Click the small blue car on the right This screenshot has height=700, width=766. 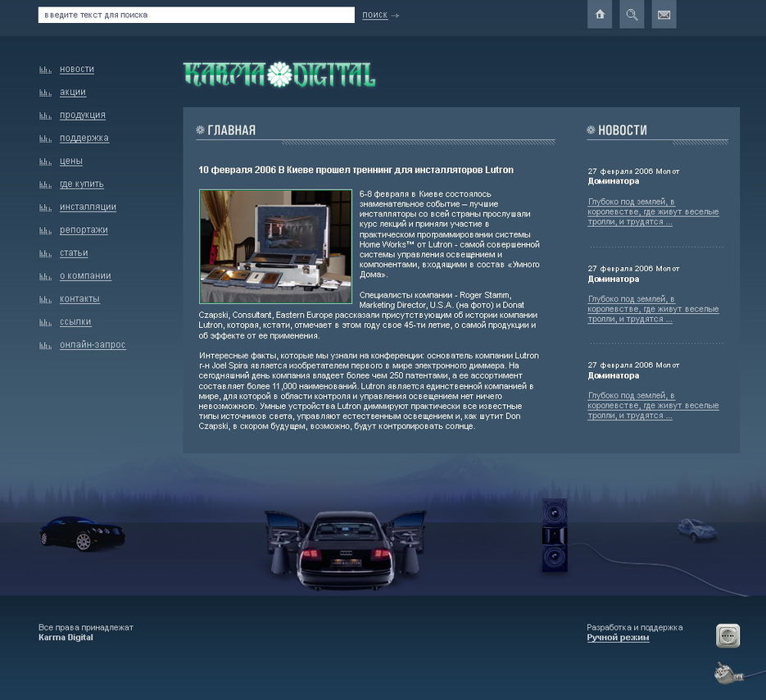tap(697, 530)
